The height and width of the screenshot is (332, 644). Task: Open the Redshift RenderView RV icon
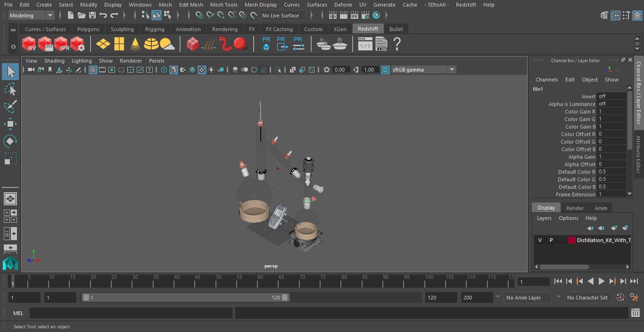(29, 44)
